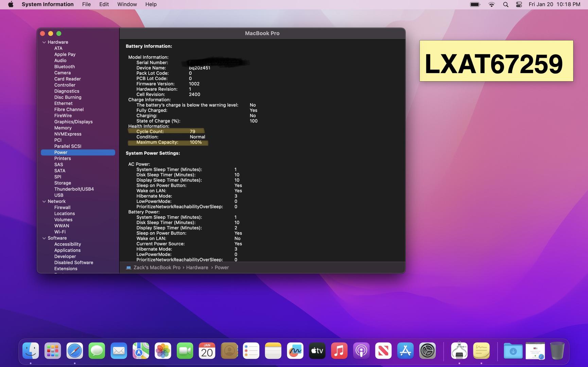This screenshot has height=367, width=588.
Task: Open Calendar showing Jan 20
Action: (x=207, y=351)
